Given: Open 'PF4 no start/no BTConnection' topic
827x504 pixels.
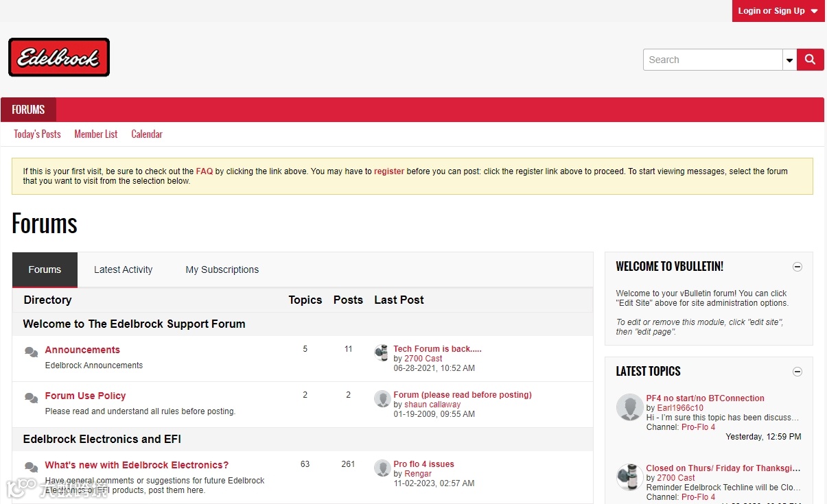Looking at the screenshot, I should coord(705,398).
